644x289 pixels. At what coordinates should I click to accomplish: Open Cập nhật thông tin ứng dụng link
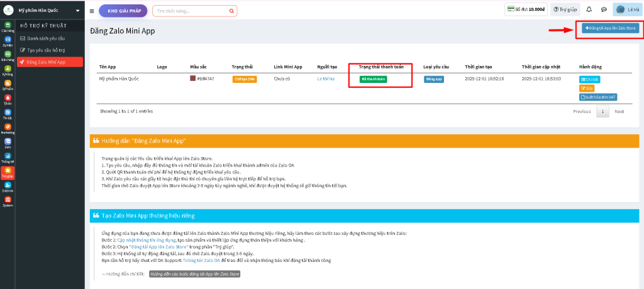click(147, 240)
